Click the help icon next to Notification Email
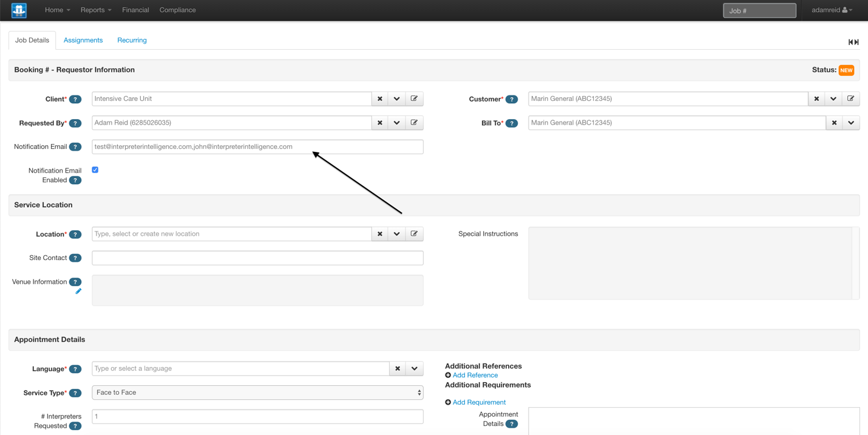868x435 pixels. [x=75, y=146]
